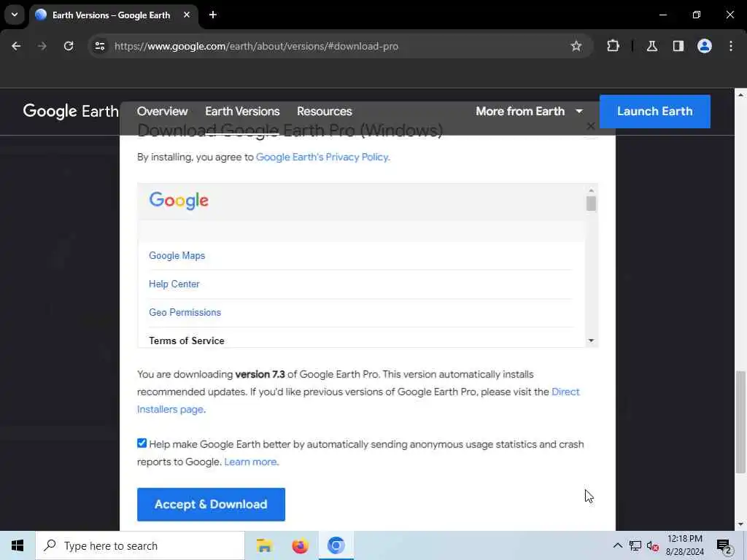This screenshot has width=747, height=560.
Task: Click the page scroll up arrow
Action: [x=741, y=95]
